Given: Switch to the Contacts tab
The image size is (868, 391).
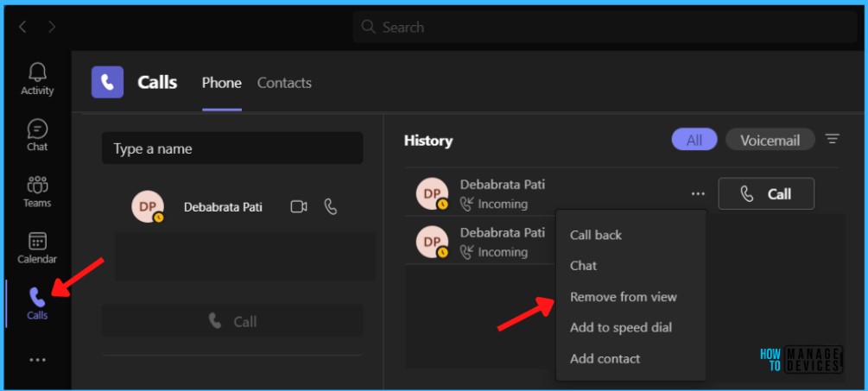Looking at the screenshot, I should tap(284, 83).
